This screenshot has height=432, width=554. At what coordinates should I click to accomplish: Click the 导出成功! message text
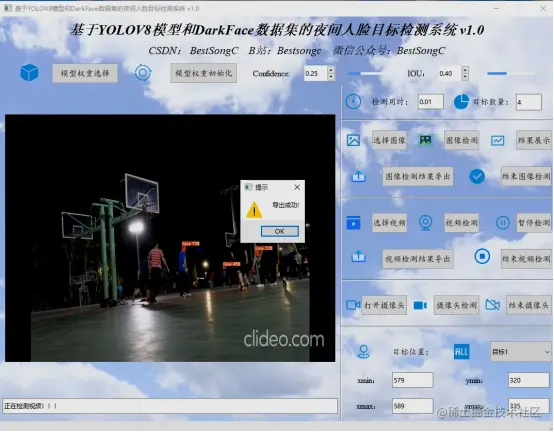(285, 205)
